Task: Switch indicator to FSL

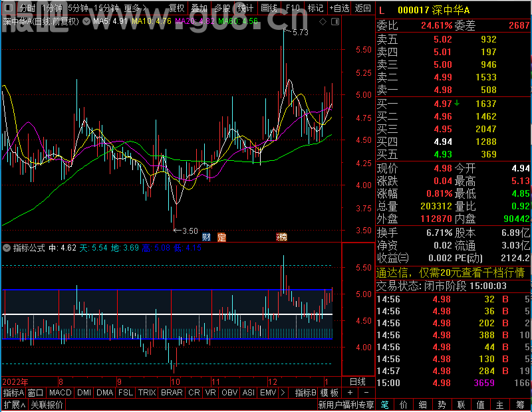Action: pyautogui.click(x=126, y=393)
